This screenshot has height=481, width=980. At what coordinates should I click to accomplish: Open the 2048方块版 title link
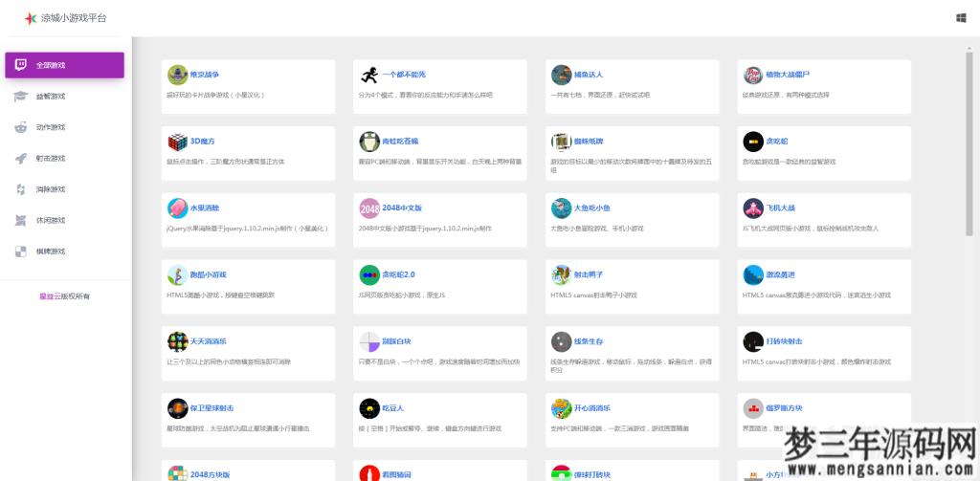(211, 474)
